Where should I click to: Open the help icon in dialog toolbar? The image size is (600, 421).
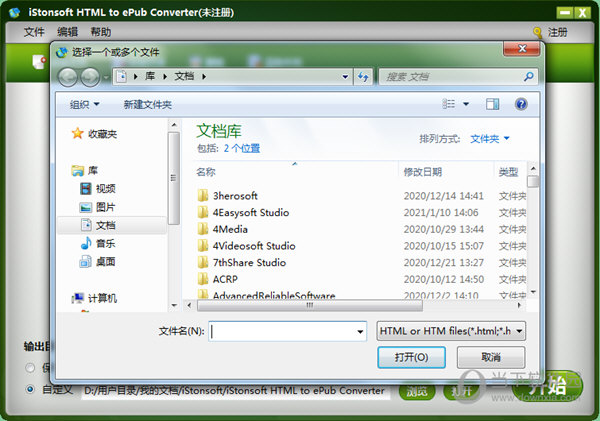tap(521, 104)
